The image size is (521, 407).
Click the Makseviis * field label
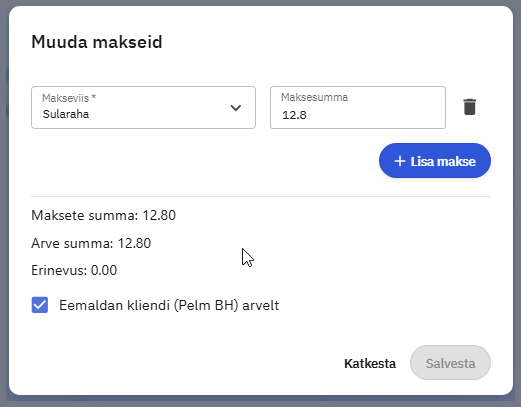coord(69,98)
